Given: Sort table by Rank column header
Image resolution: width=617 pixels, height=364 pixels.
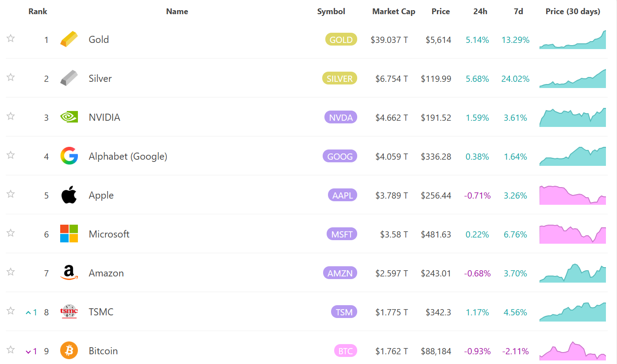Looking at the screenshot, I should (38, 11).
